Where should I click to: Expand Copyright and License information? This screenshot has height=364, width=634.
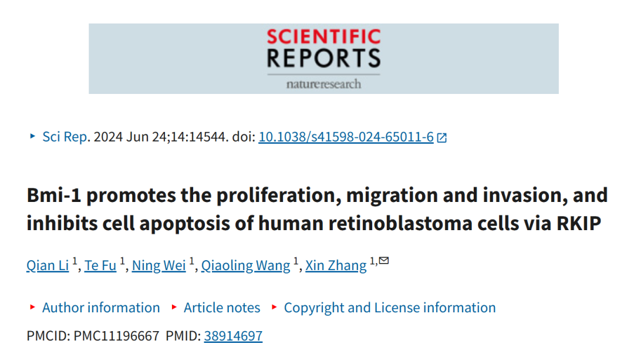coord(390,308)
